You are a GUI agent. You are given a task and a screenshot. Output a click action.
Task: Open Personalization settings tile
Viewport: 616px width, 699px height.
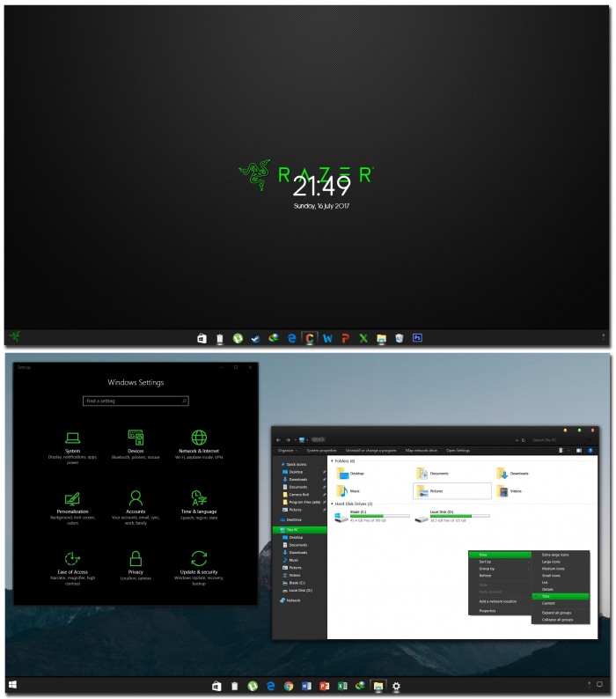(x=72, y=508)
